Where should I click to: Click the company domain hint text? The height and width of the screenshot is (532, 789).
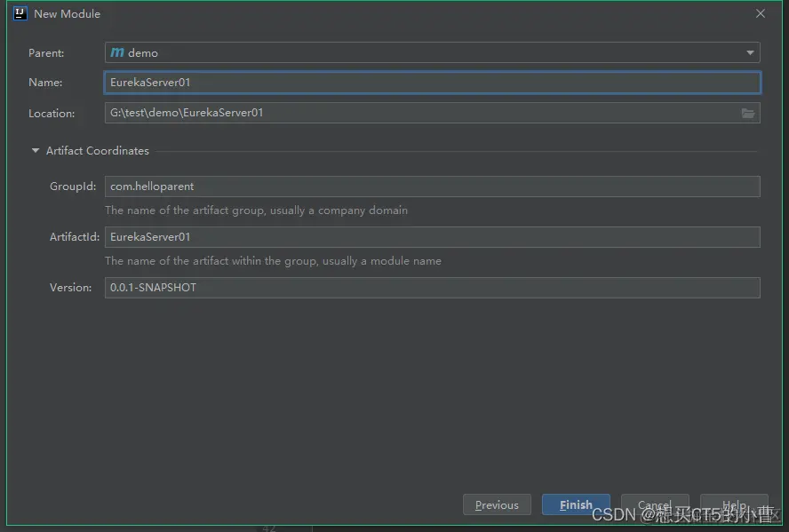click(256, 210)
